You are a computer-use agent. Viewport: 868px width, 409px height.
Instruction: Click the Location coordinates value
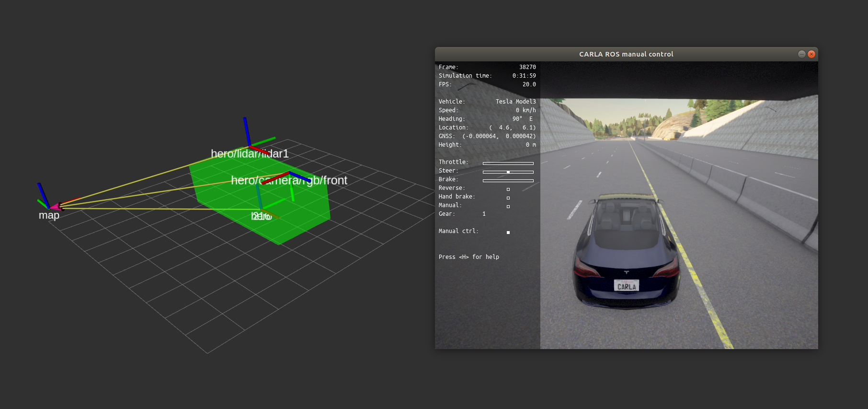(513, 128)
